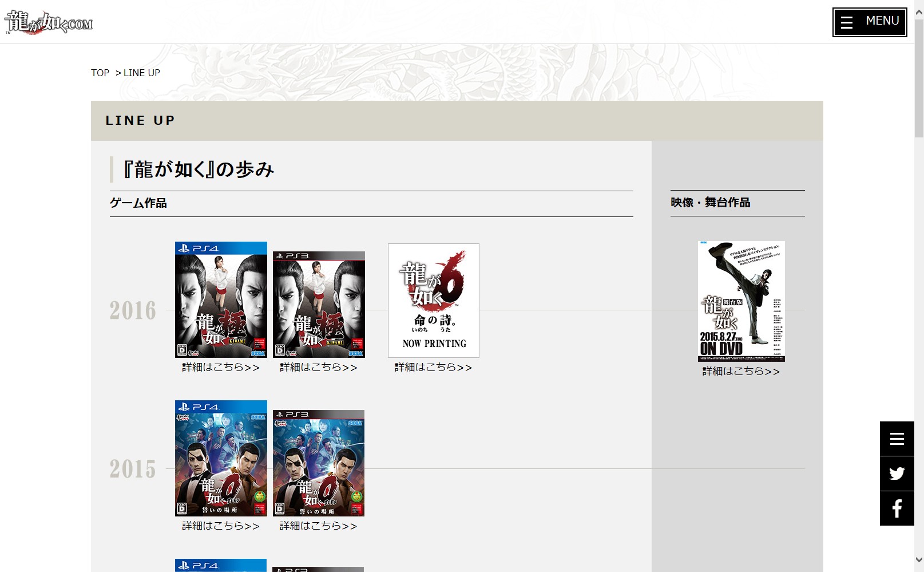Open the MENU button in the header

click(x=870, y=22)
